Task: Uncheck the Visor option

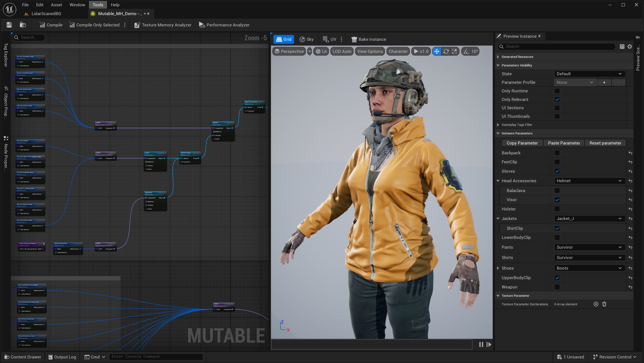Action: 557,200
